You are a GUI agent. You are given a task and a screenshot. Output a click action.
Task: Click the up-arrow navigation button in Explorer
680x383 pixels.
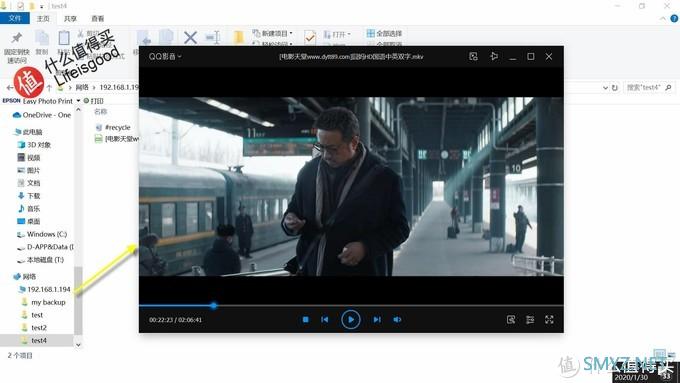49,88
